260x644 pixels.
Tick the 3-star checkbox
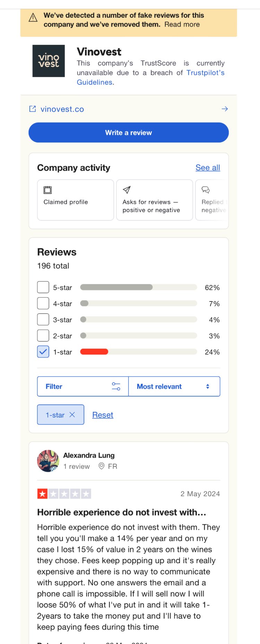coord(43,320)
